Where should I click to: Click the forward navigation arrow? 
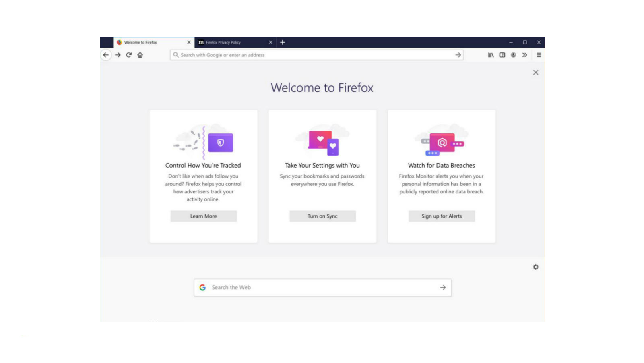tap(118, 55)
